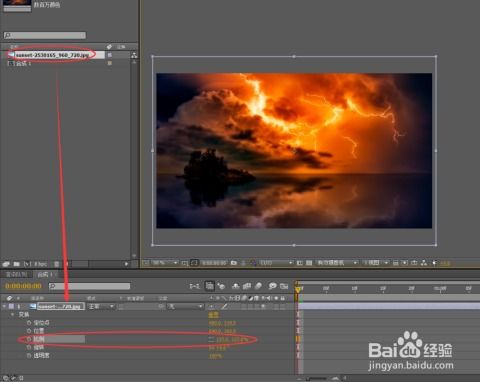480x382 pixels.
Task: Open Interpret Footage in Project panel footer
Action: 6,264
